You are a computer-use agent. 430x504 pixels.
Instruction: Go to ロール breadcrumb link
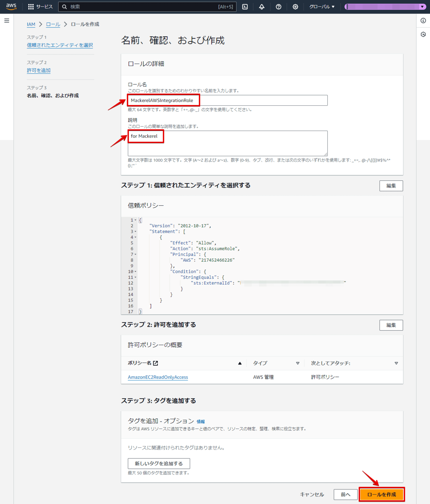pyautogui.click(x=53, y=24)
